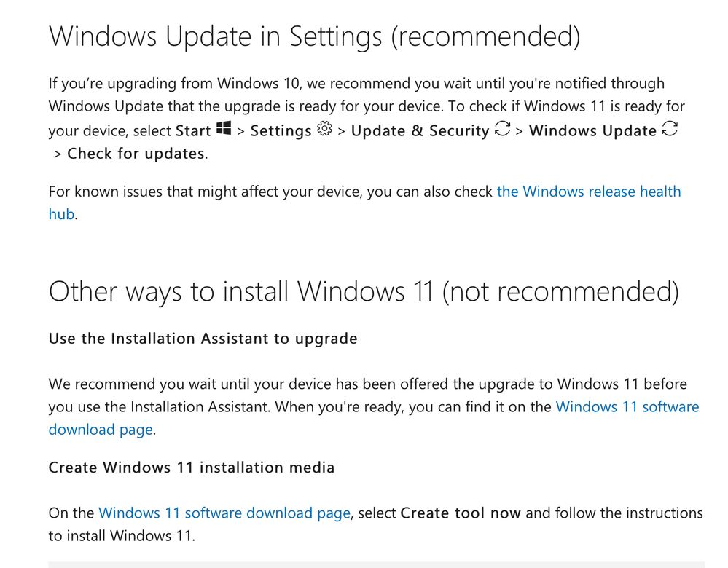Viewport: 728px width, 568px height.
Task: Click the sync icon after Update & Security
Action: (502, 130)
